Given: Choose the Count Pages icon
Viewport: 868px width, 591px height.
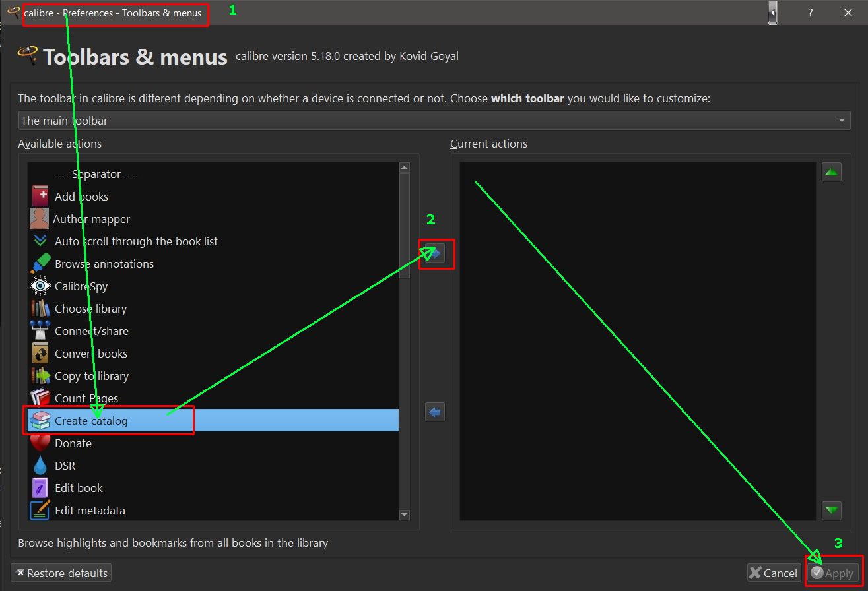Looking at the screenshot, I should [x=40, y=398].
